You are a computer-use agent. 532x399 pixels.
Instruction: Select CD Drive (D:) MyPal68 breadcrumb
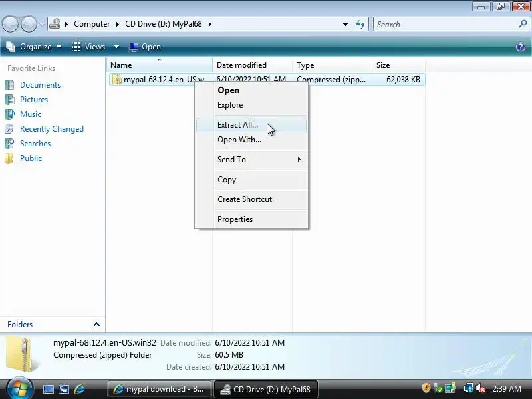tap(163, 24)
